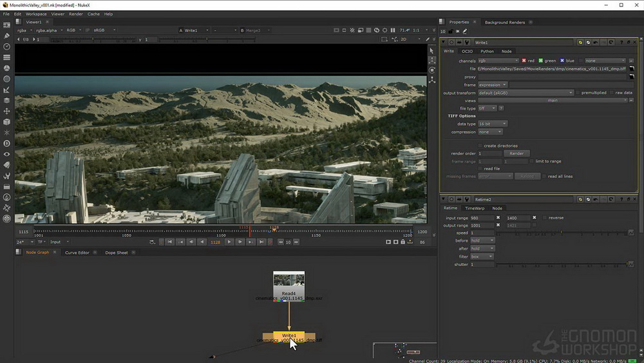Click the play backward button on the timeline

(202, 242)
